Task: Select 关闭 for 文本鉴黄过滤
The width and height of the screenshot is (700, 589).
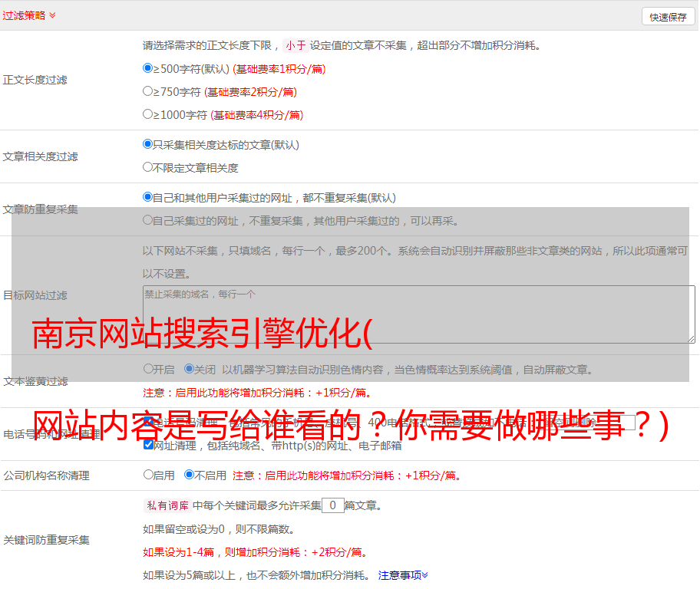Action: click(190, 369)
